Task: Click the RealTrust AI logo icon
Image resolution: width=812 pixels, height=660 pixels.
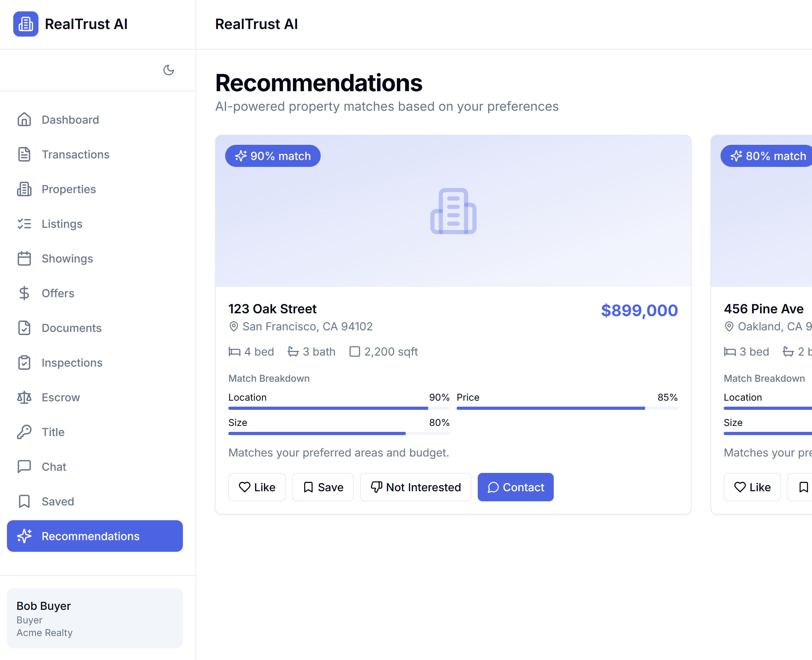Action: 26,24
